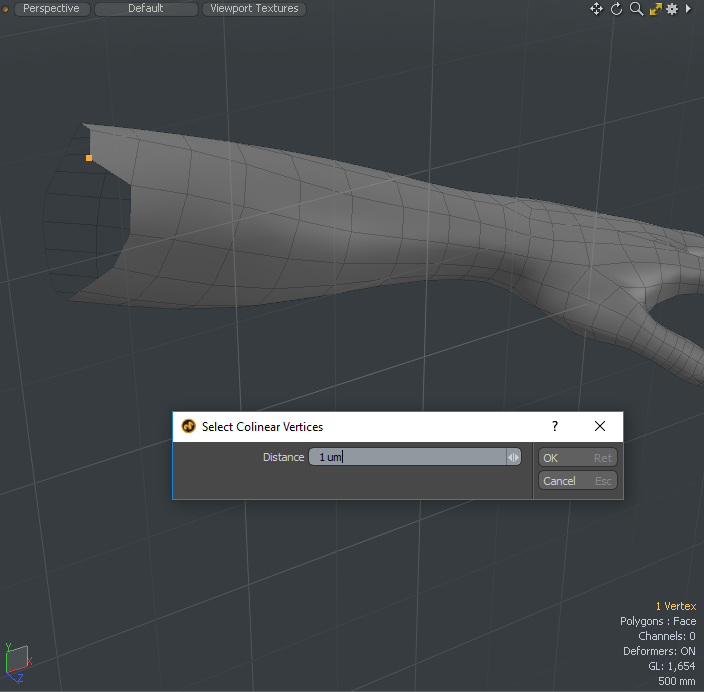Open the Viewport Textures dropdown

pos(254,9)
